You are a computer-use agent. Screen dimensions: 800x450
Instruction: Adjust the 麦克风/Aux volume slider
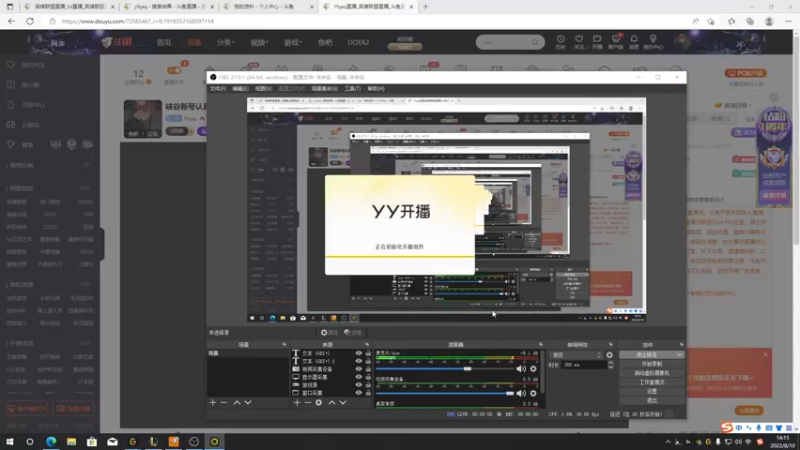point(444,369)
